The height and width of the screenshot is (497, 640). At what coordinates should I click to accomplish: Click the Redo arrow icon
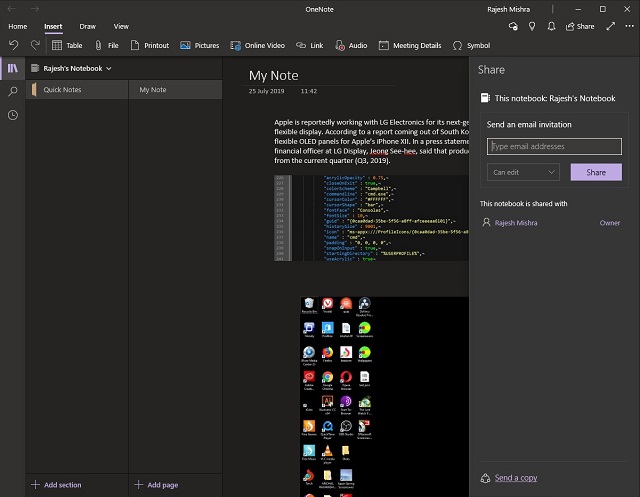(35, 45)
